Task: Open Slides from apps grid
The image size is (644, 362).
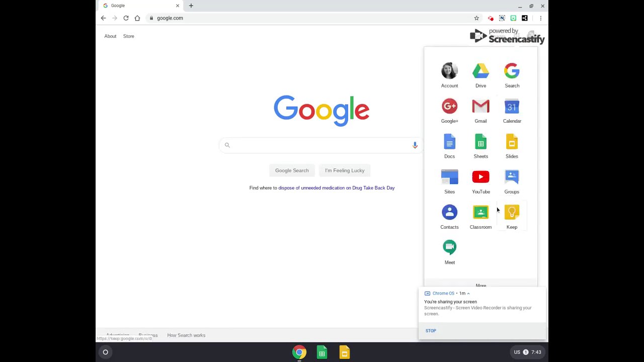Action: pyautogui.click(x=512, y=146)
